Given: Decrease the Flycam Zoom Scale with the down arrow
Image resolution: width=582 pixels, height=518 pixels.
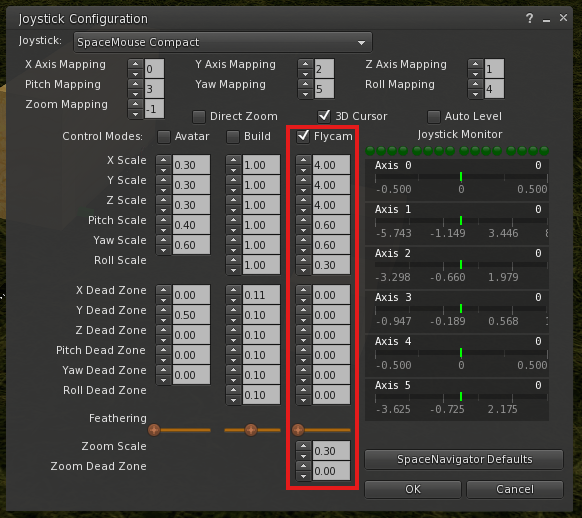Looking at the screenshot, I should [x=304, y=456].
